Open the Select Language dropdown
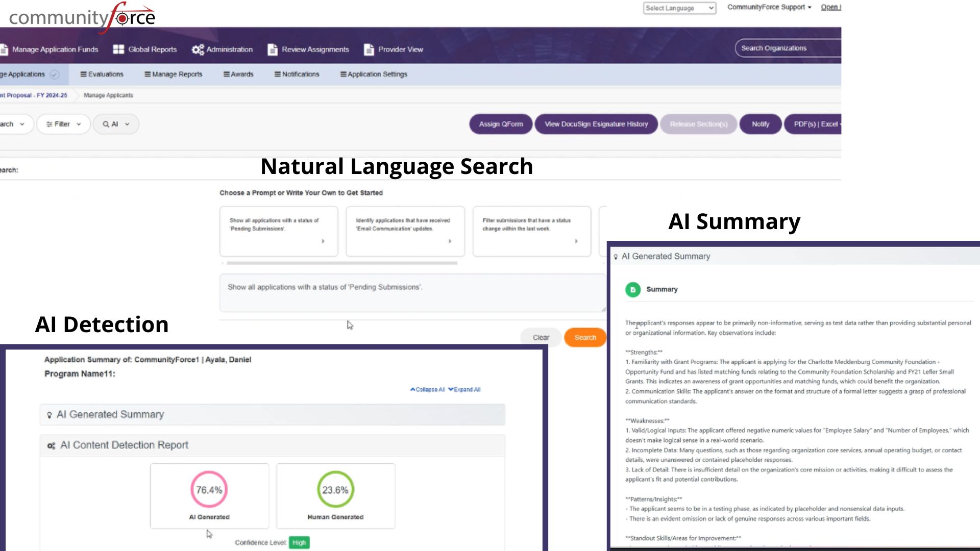Screen dimensions: 980x551 (679, 8)
